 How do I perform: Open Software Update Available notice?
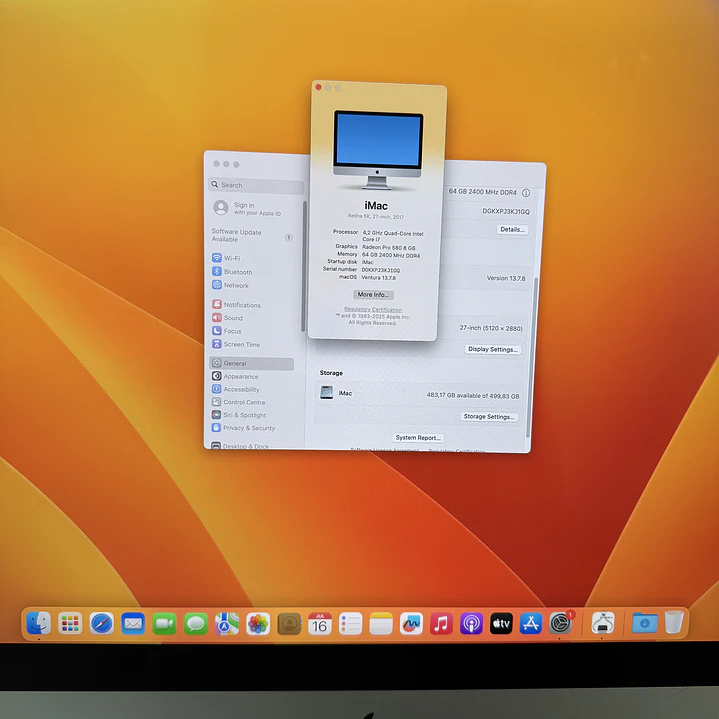pyautogui.click(x=252, y=236)
